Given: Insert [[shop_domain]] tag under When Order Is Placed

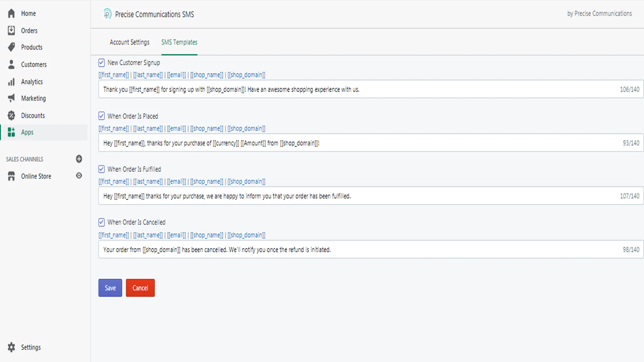Looking at the screenshot, I should click(246, 128).
